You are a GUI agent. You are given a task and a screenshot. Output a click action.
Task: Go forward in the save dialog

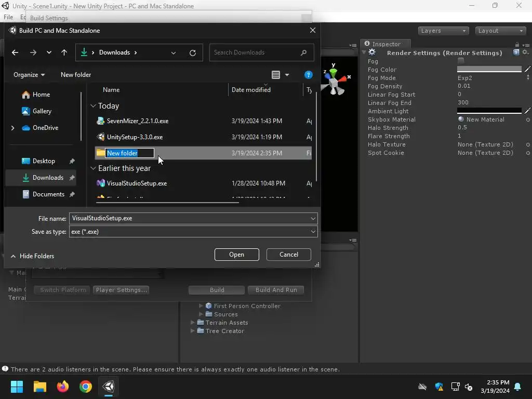coord(33,52)
